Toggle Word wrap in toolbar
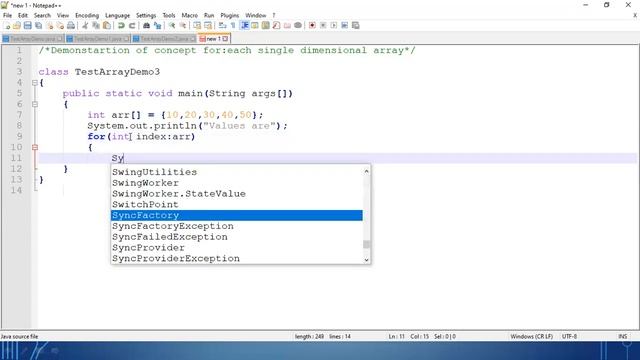This screenshot has height=360, width=640. [222, 25]
